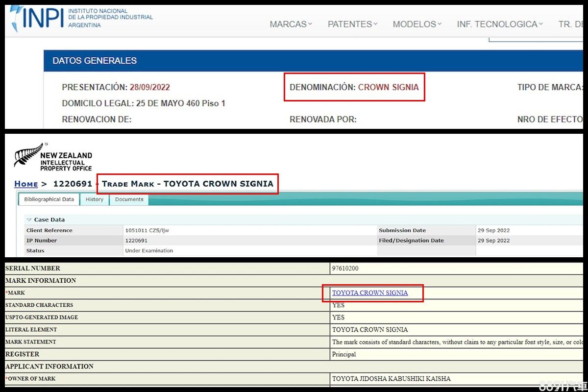Expand the INF. TECNOLOGICA menu

(499, 24)
